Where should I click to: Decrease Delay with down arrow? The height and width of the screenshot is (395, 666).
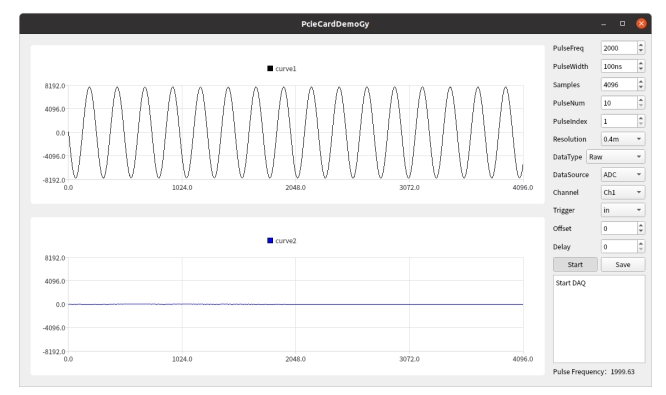641,250
